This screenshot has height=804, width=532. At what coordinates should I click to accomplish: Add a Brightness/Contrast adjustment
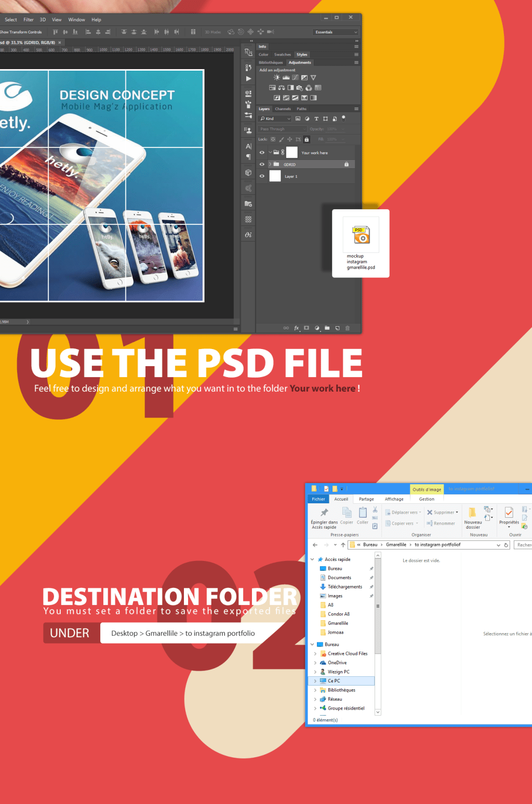276,77
